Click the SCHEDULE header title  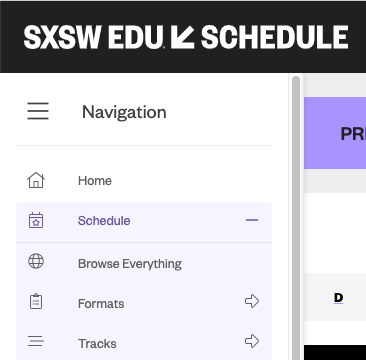[x=275, y=37]
